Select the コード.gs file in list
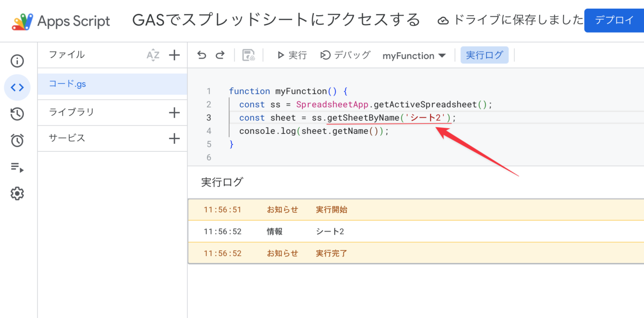644x318 pixels. click(68, 84)
